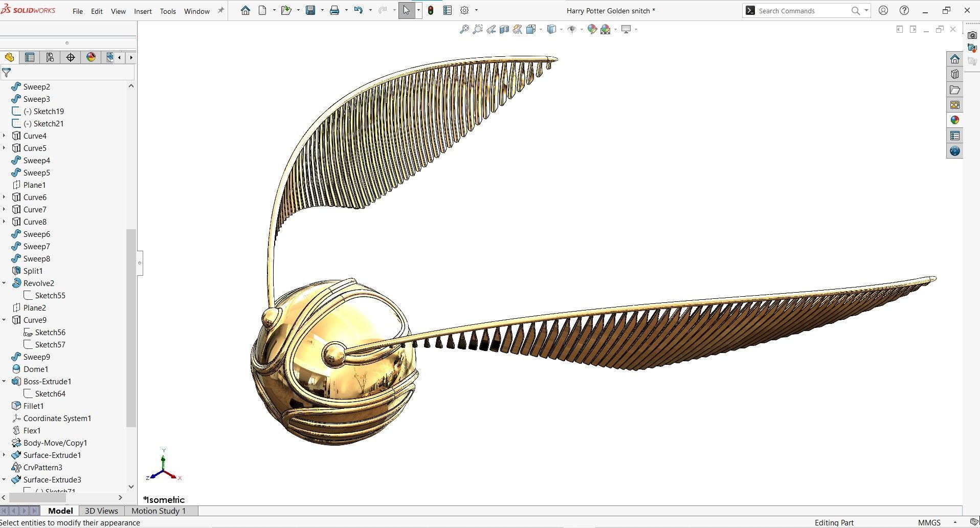Open the File menu
980x528 pixels.
[78, 11]
